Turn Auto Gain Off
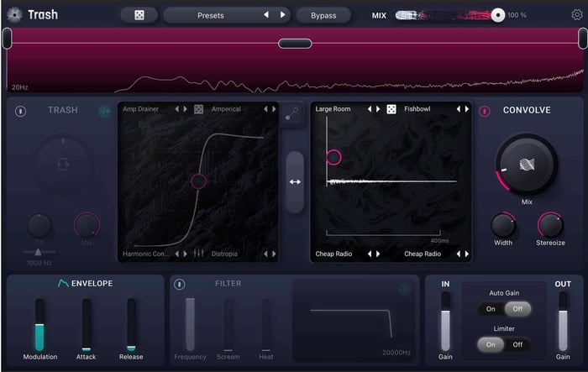Viewport: 588px width, 372px height. 517,309
